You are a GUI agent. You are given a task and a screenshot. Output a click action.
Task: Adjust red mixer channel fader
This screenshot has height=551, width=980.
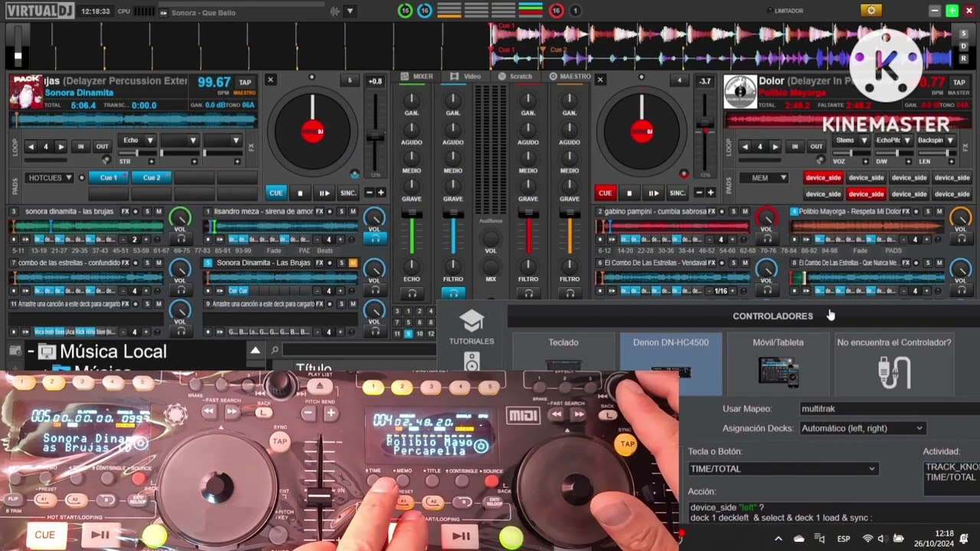[528, 214]
